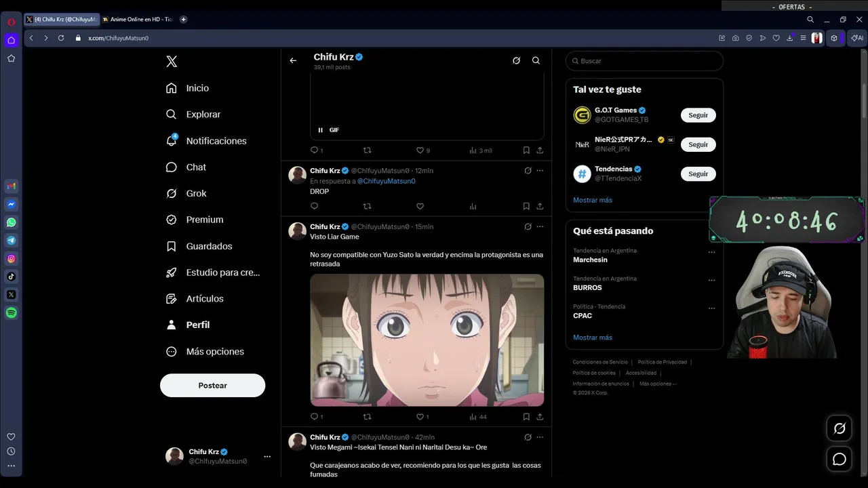Expand Más opciones menu
Image resolution: width=868 pixels, height=488 pixels.
(205, 352)
